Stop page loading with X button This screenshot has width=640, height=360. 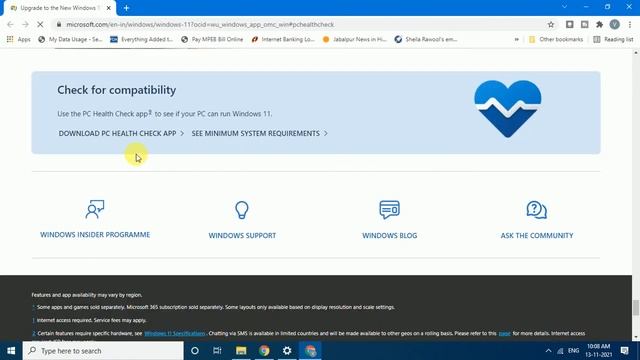[40, 24]
